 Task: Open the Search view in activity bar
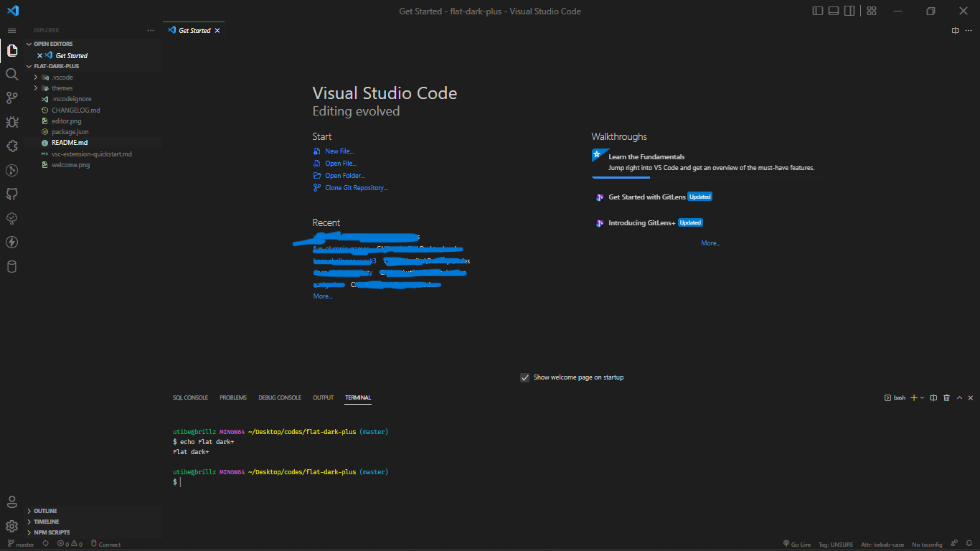(x=11, y=75)
